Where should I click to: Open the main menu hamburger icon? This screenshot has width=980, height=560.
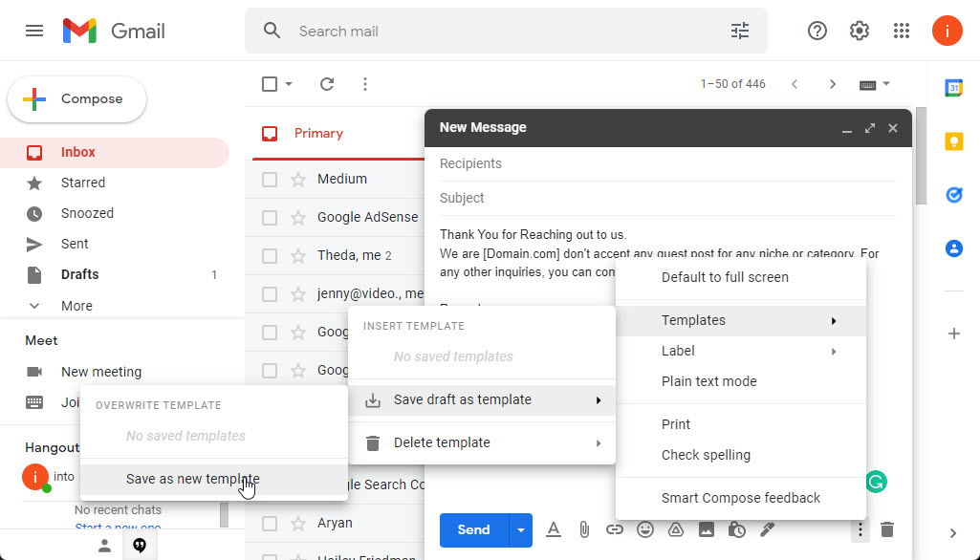point(34,31)
